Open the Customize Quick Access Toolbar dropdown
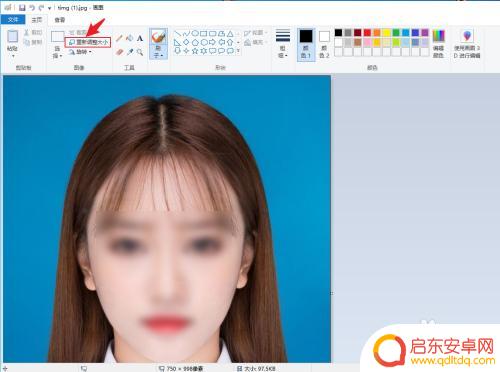The width and height of the screenshot is (500, 372). pyautogui.click(x=49, y=8)
